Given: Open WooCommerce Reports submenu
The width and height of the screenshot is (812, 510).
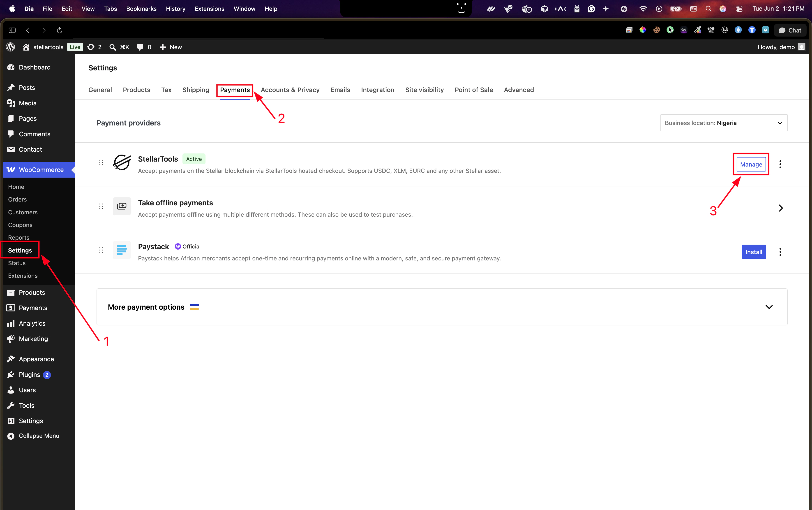Looking at the screenshot, I should coord(18,237).
